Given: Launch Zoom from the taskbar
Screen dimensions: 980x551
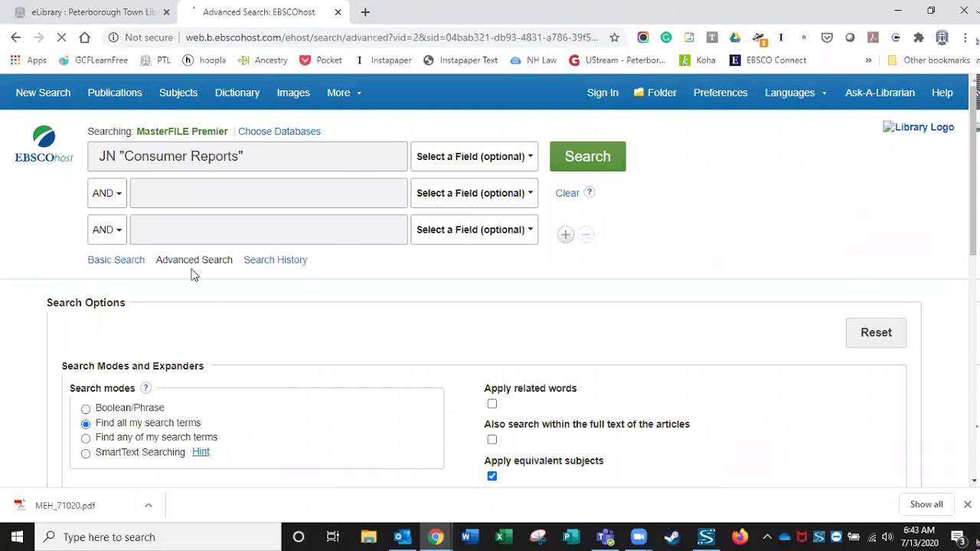Looking at the screenshot, I should pos(639,536).
